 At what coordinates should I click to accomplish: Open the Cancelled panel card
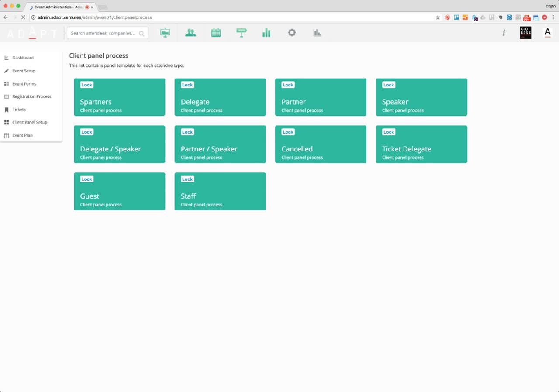pyautogui.click(x=321, y=144)
